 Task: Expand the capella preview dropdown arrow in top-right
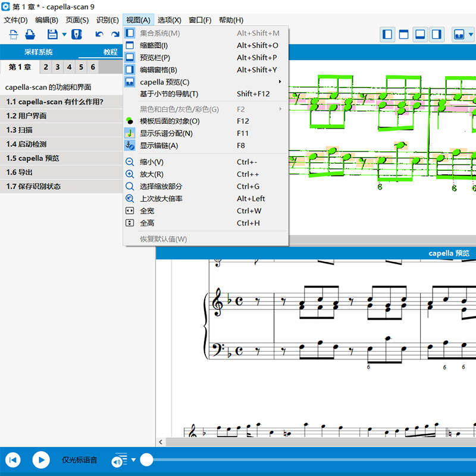point(471,35)
